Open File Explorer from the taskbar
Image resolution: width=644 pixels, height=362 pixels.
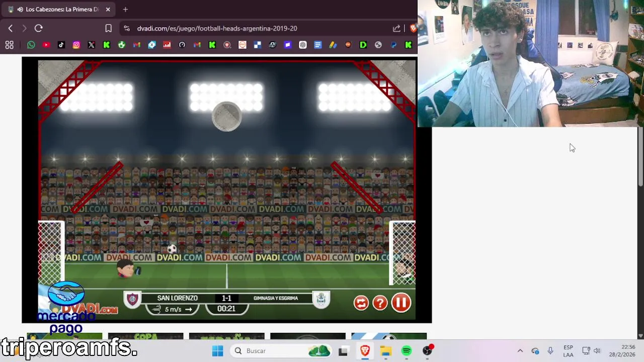386,351
